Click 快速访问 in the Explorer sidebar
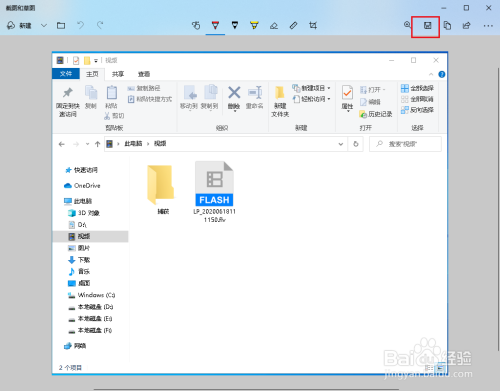The width and height of the screenshot is (500, 391). (x=82, y=170)
